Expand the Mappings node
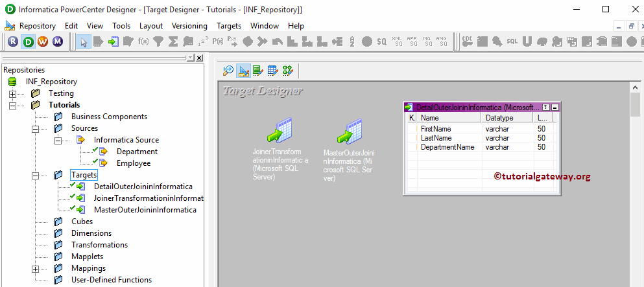The height and width of the screenshot is (287, 644). click(x=35, y=269)
